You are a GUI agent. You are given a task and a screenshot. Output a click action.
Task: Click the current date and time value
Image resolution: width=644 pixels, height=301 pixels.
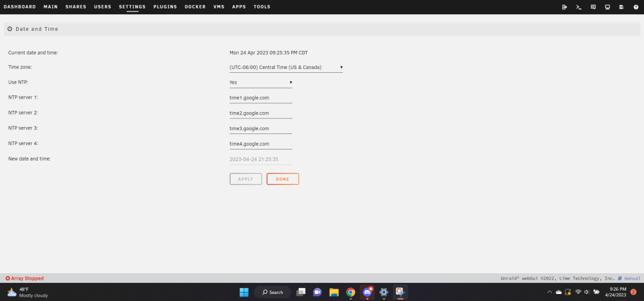coord(269,53)
